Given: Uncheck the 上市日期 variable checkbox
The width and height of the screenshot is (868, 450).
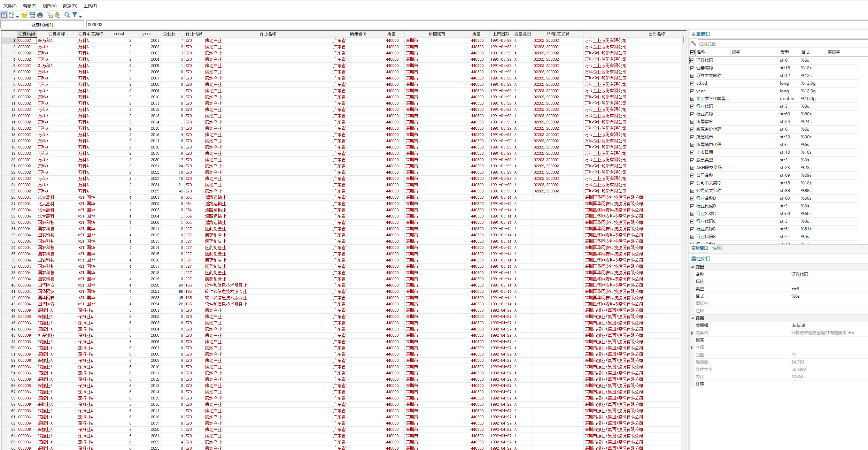Looking at the screenshot, I should pos(692,152).
